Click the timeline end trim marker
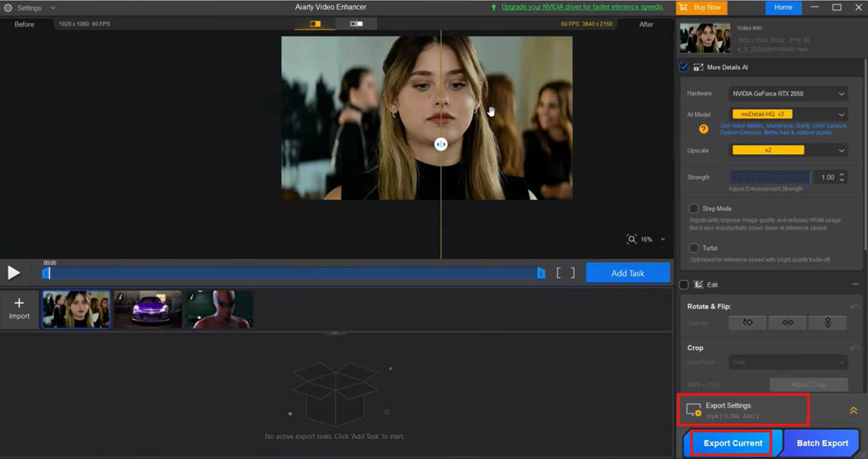The image size is (868, 459). click(541, 273)
